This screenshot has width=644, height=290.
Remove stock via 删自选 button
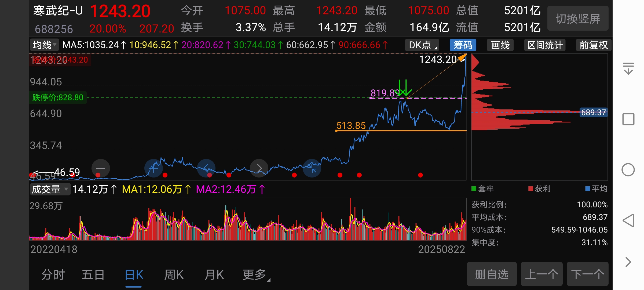[492, 274]
